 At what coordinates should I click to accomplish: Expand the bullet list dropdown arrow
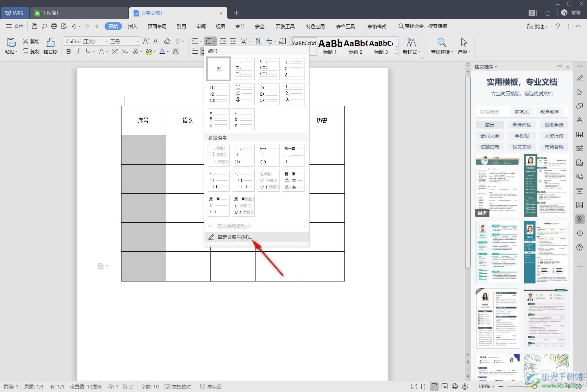(201, 42)
